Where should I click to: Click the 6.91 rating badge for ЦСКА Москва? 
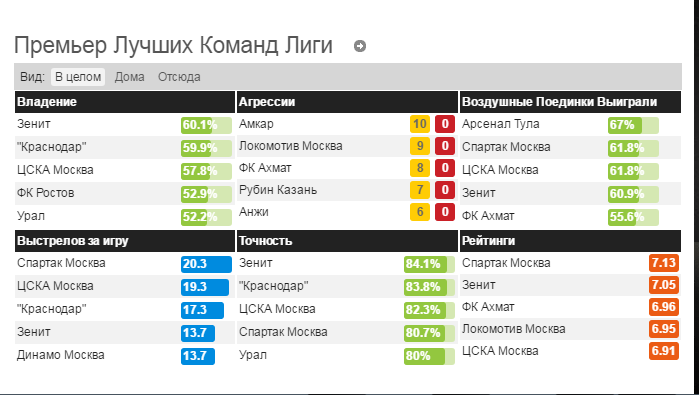664,351
